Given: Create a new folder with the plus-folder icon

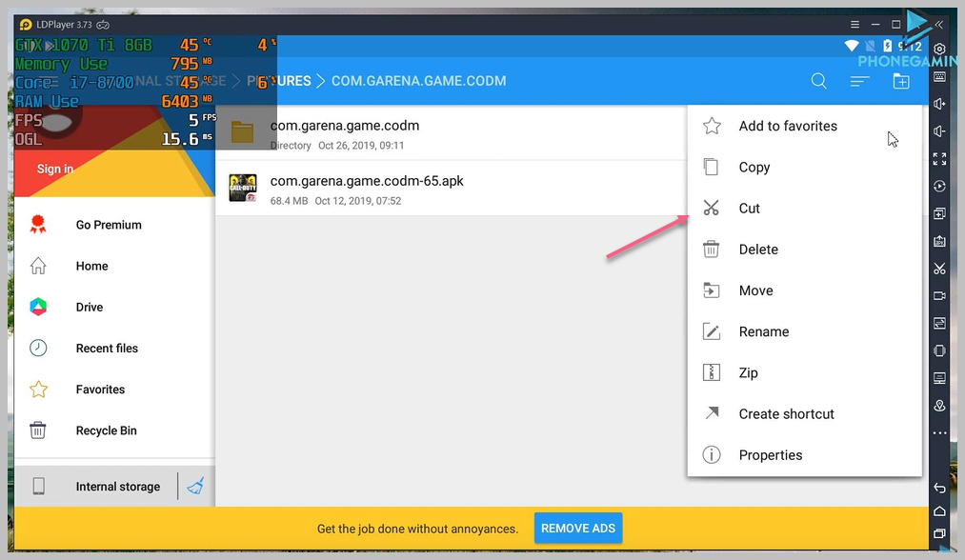Looking at the screenshot, I should click(x=901, y=81).
